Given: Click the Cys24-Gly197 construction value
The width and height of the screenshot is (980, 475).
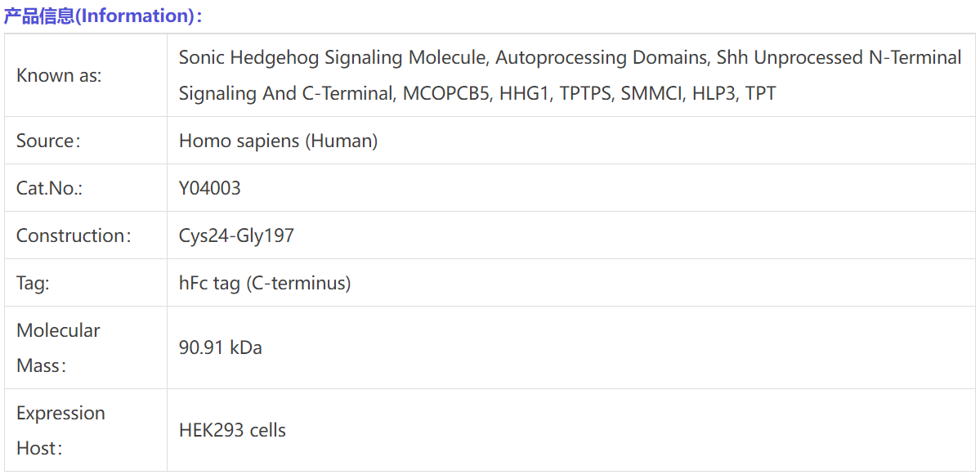Looking at the screenshot, I should 236,235.
